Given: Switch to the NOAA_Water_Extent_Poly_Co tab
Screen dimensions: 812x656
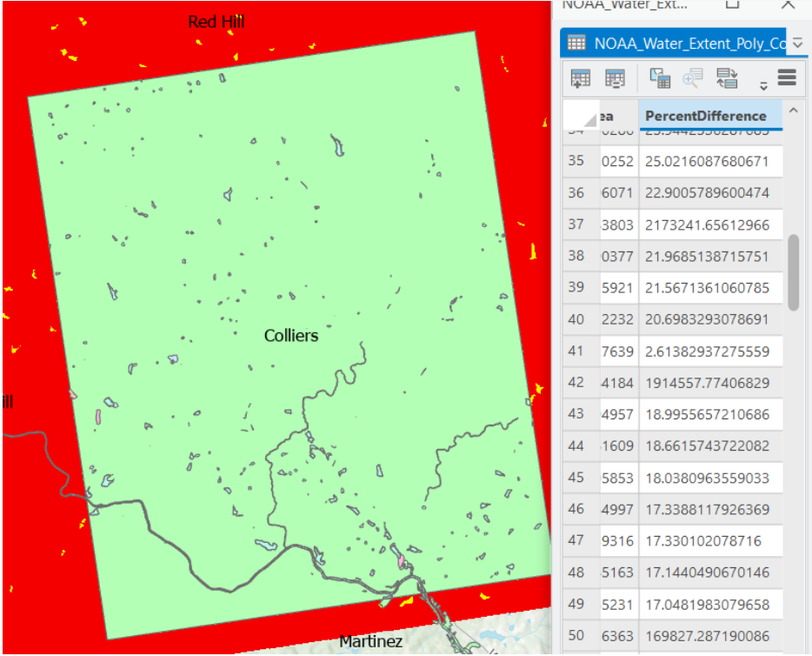Looking at the screenshot, I should tap(687, 43).
